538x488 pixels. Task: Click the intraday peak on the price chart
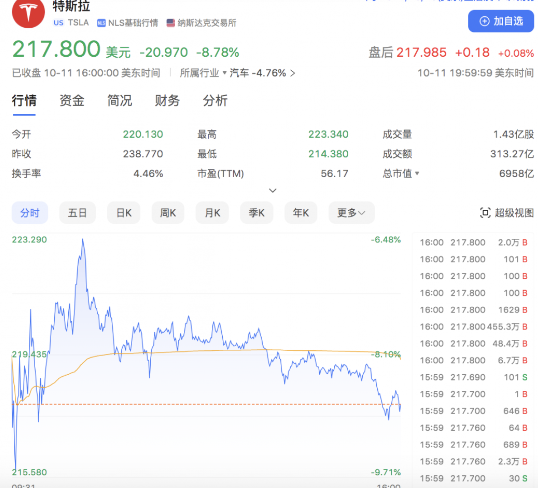pos(83,240)
